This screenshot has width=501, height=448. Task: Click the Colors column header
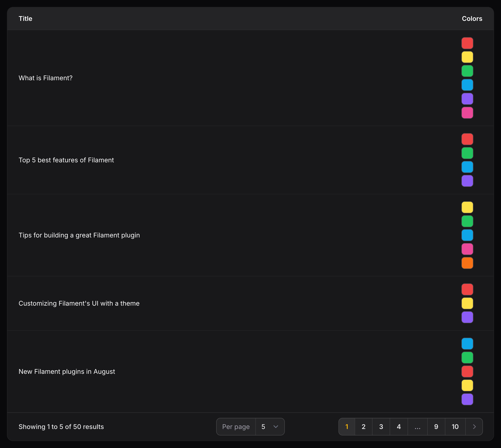(x=472, y=19)
